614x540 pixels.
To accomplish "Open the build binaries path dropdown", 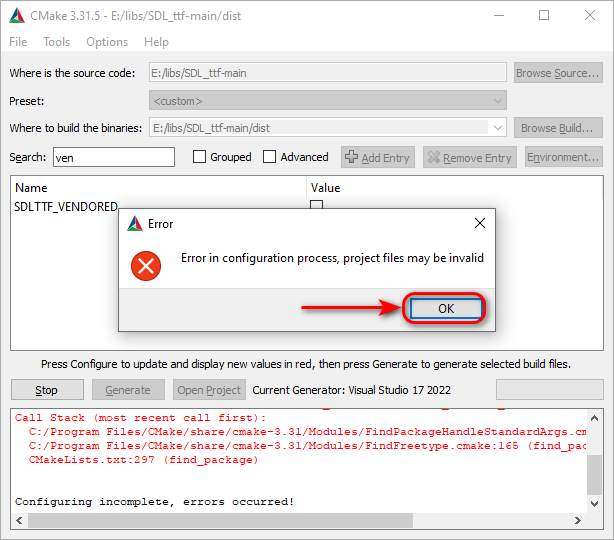I will [497, 127].
